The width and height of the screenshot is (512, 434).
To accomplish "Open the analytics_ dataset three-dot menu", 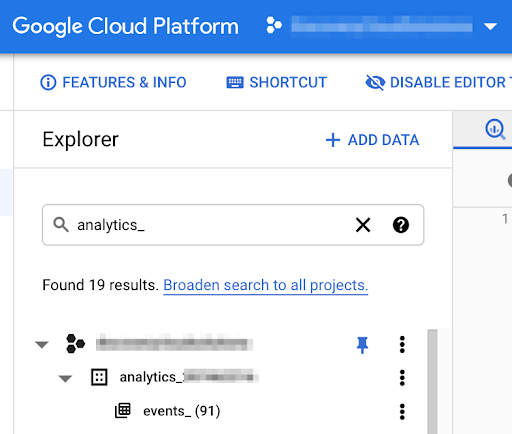I will [x=402, y=378].
